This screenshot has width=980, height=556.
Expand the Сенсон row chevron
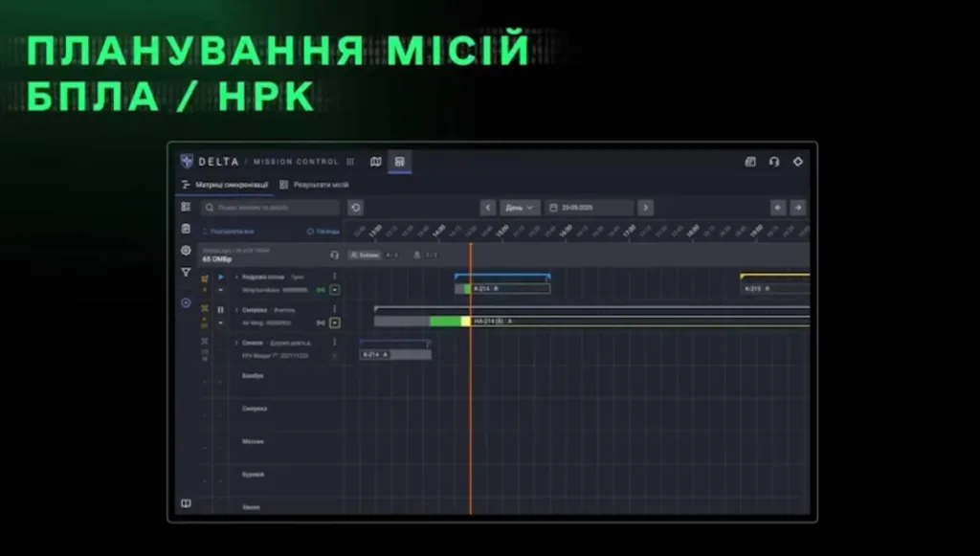tap(236, 343)
